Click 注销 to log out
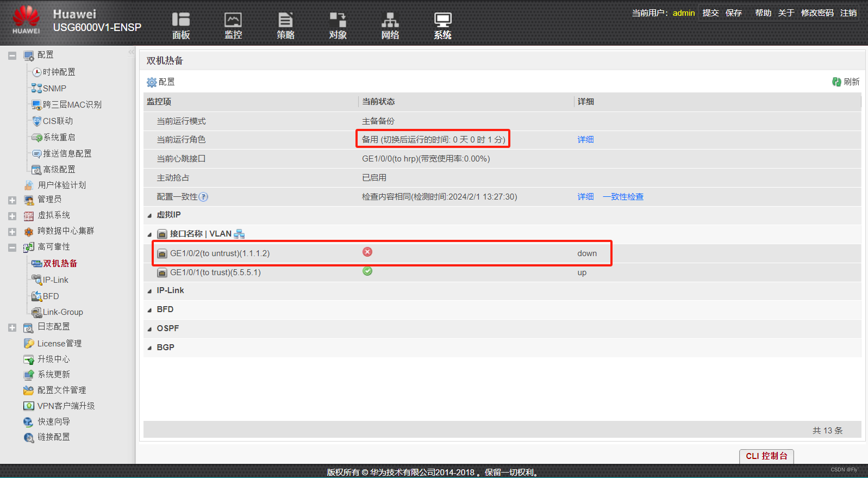This screenshot has height=478, width=868. click(848, 13)
